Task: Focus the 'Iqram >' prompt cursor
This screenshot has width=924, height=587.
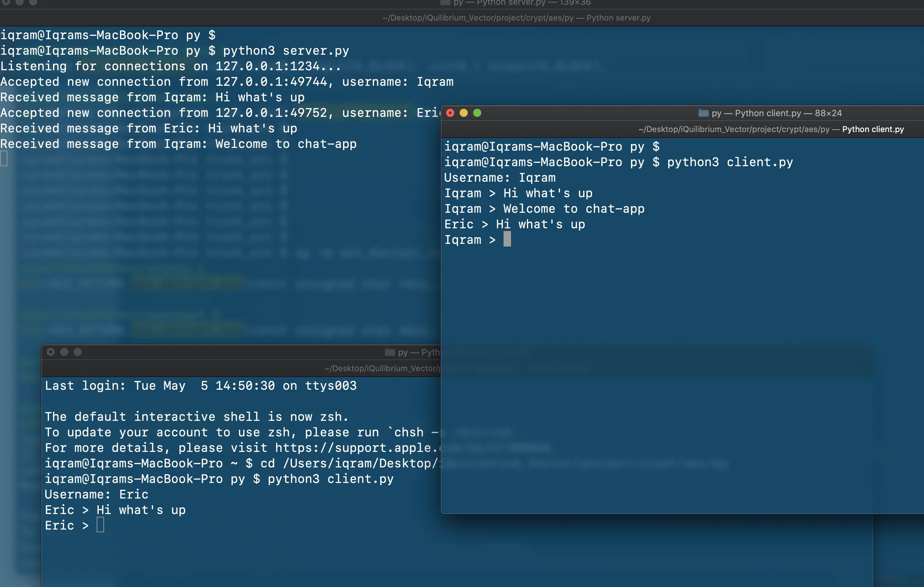Action: (x=507, y=239)
